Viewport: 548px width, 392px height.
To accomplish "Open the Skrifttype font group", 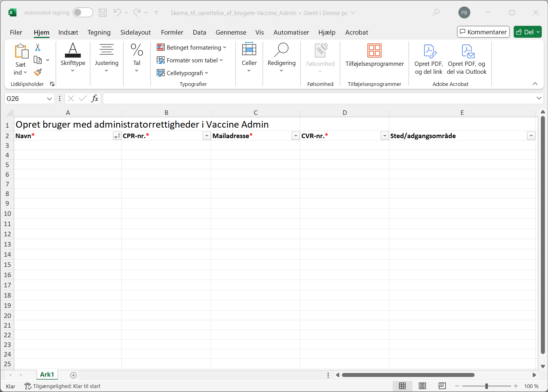I will coord(73,58).
